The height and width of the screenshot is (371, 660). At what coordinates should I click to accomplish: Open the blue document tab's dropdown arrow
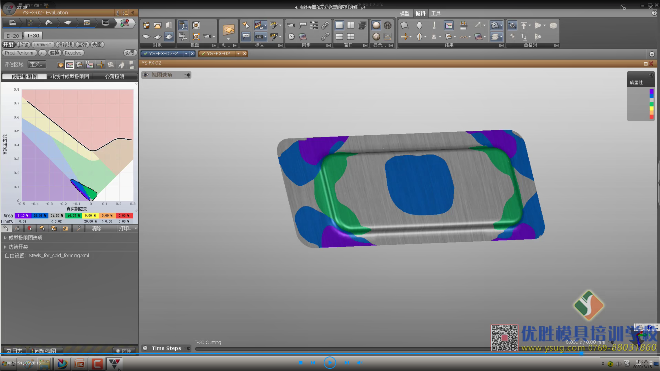point(186,53)
